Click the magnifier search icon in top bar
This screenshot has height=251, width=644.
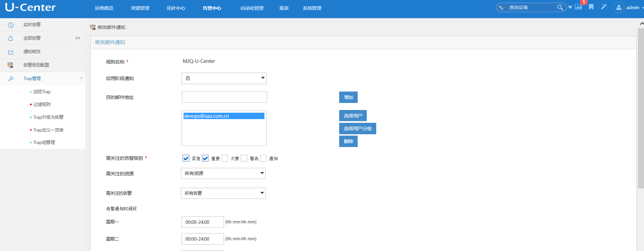click(560, 7)
